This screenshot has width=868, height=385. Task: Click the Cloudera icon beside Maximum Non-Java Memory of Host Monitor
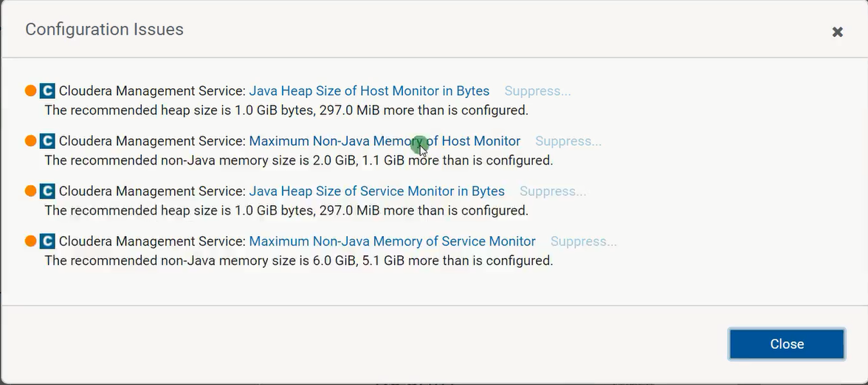47,141
